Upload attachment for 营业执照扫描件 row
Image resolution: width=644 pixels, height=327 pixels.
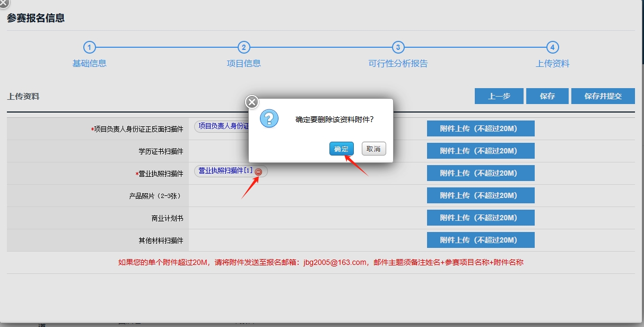481,173
